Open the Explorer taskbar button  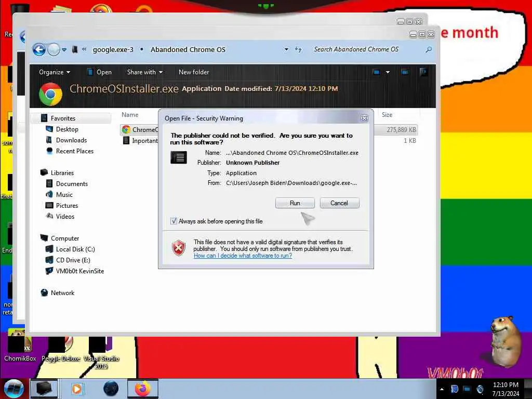coord(44,389)
